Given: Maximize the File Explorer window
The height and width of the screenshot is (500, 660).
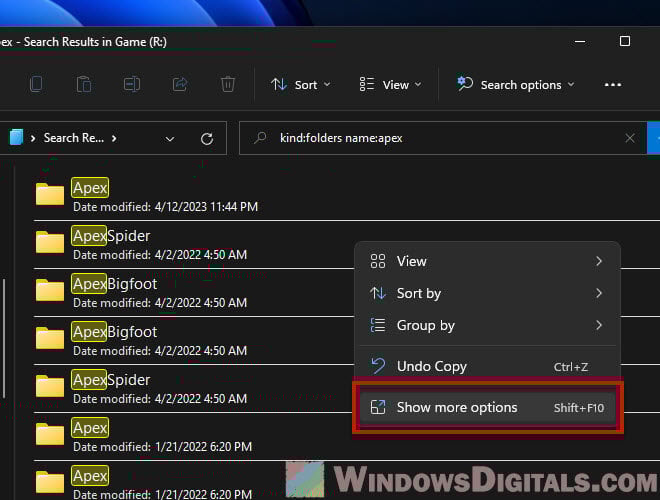Looking at the screenshot, I should tap(625, 41).
